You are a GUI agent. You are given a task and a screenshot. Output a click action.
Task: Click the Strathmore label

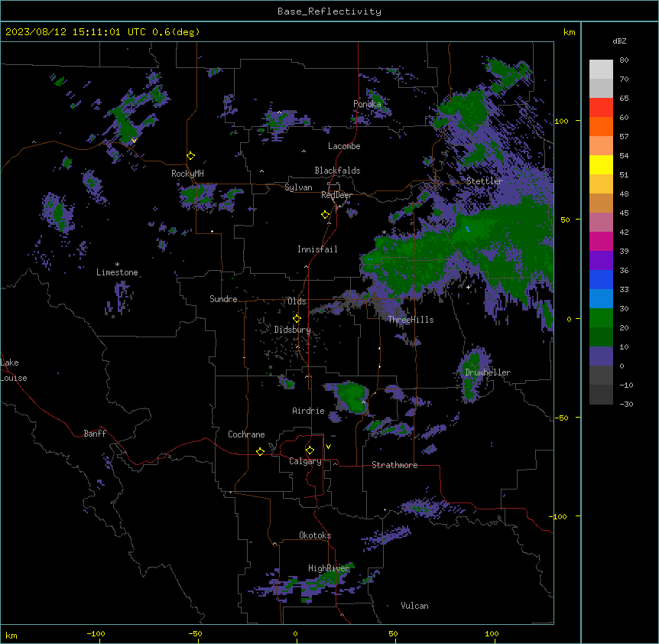coord(394,465)
